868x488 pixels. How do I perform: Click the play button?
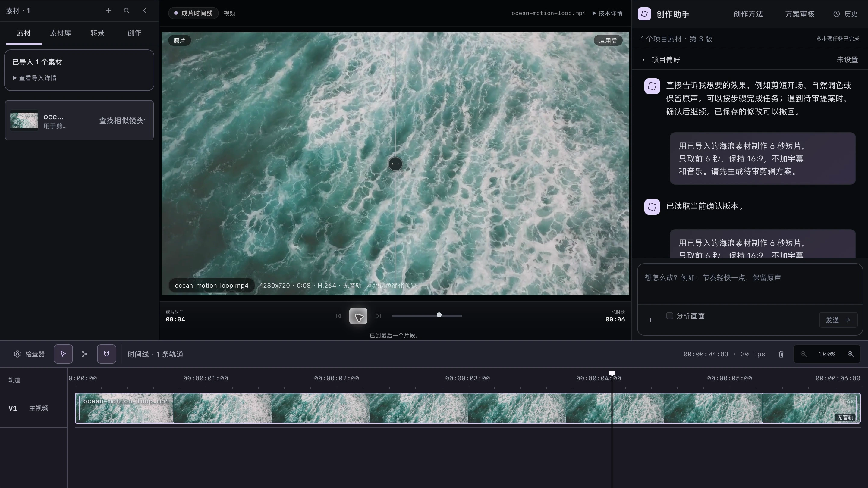click(x=358, y=316)
